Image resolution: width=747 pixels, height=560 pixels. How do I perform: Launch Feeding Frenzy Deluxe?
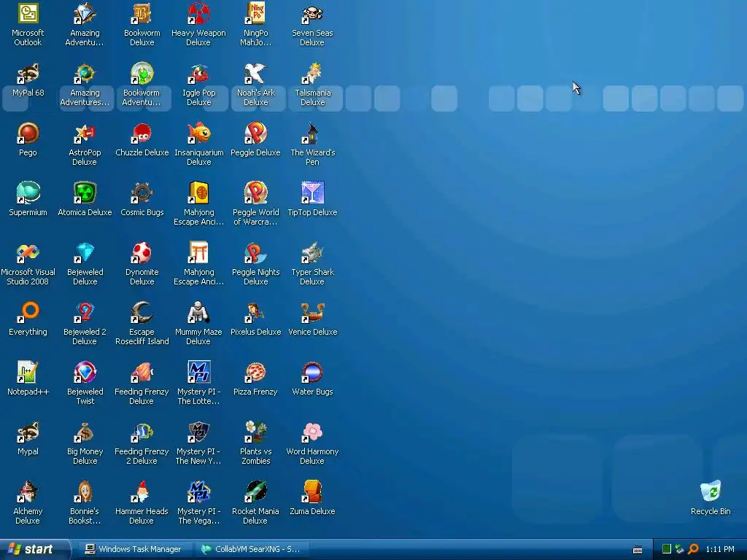pyautogui.click(x=142, y=373)
